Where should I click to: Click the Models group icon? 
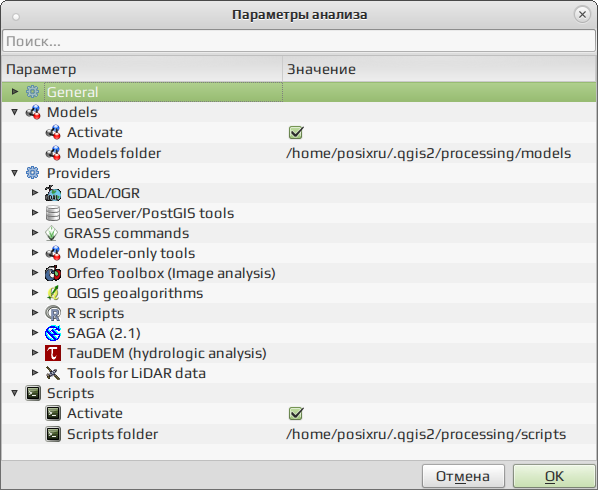pyautogui.click(x=33, y=112)
